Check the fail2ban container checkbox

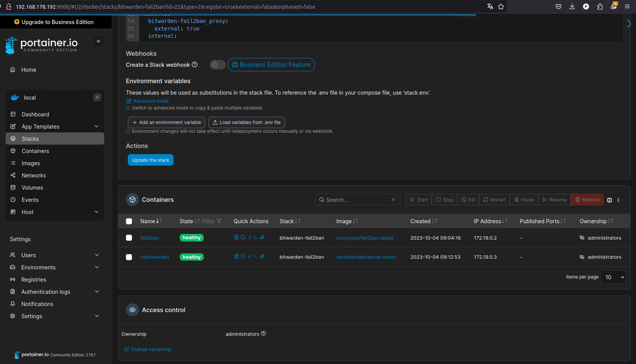129,238
